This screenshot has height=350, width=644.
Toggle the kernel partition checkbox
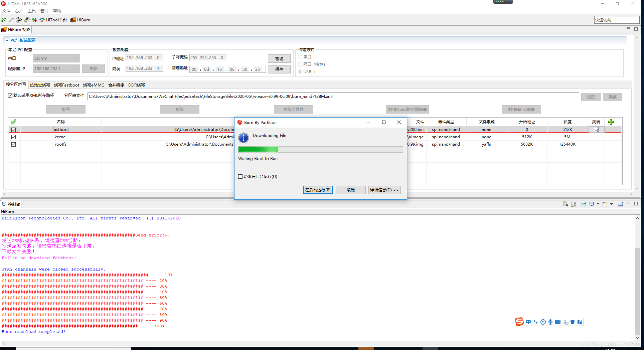coord(14,137)
